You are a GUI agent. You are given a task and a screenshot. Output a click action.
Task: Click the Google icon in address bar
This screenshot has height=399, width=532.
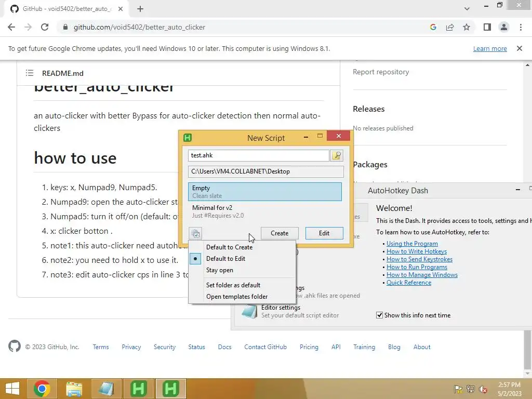[x=433, y=27]
